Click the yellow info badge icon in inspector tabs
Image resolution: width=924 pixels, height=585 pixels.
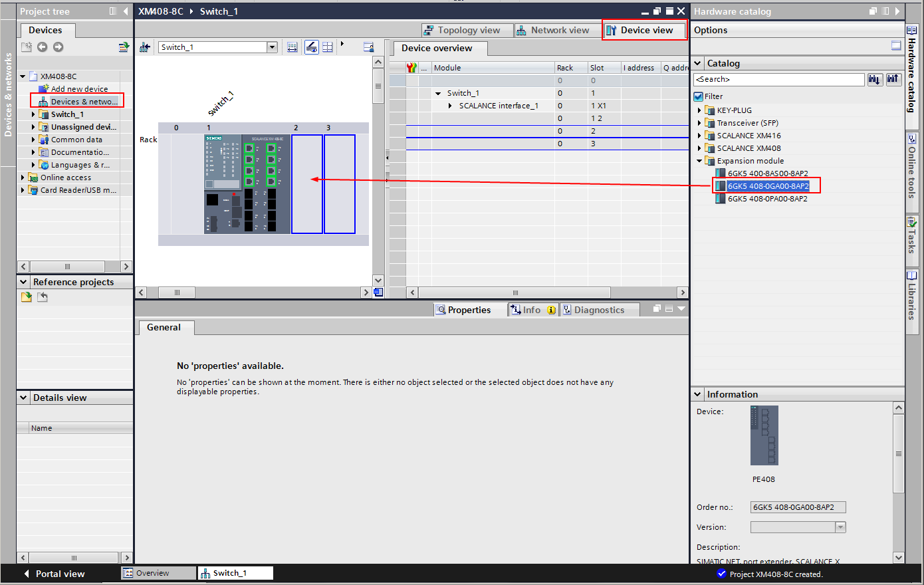click(x=551, y=310)
